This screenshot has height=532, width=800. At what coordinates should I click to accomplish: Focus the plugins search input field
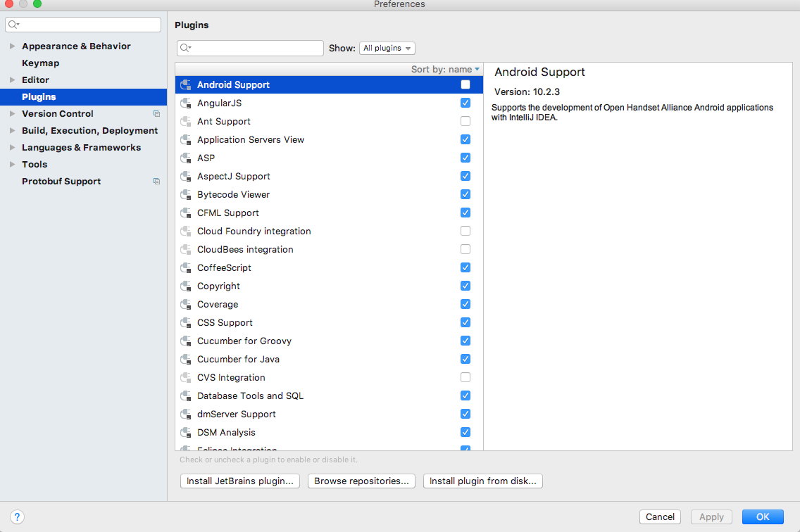[250, 48]
